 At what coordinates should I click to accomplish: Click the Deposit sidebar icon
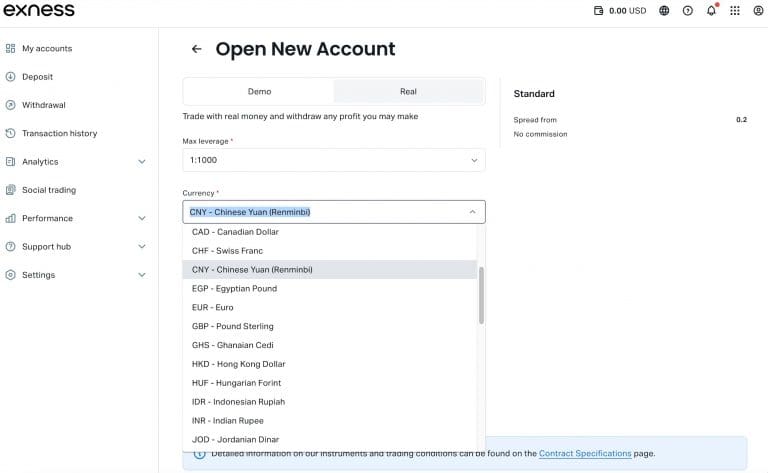click(10, 77)
